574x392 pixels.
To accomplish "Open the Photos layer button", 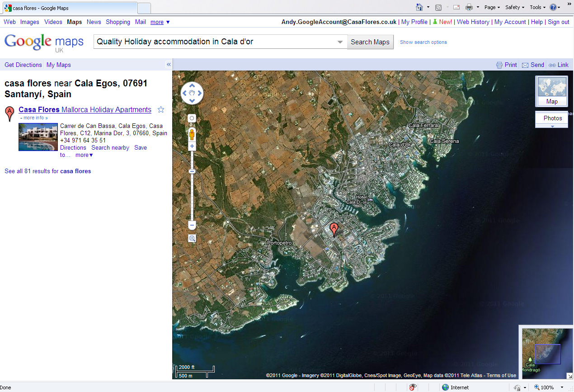I will click(551, 118).
